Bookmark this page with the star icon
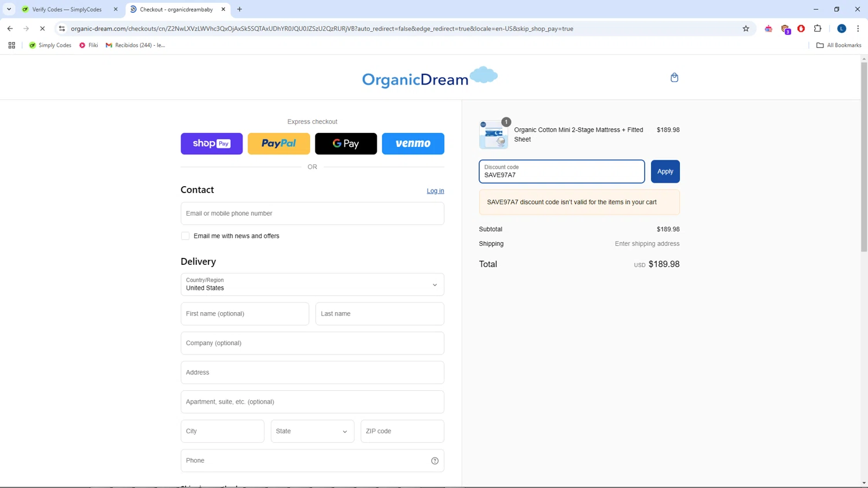The width and height of the screenshot is (868, 488). pyautogui.click(x=746, y=28)
